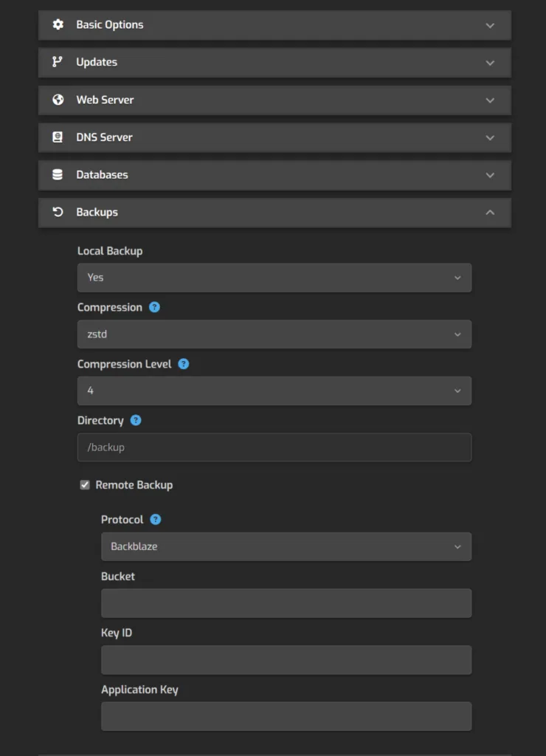Click the Web Server globe icon
Image resolution: width=546 pixels, height=756 pixels.
point(58,100)
